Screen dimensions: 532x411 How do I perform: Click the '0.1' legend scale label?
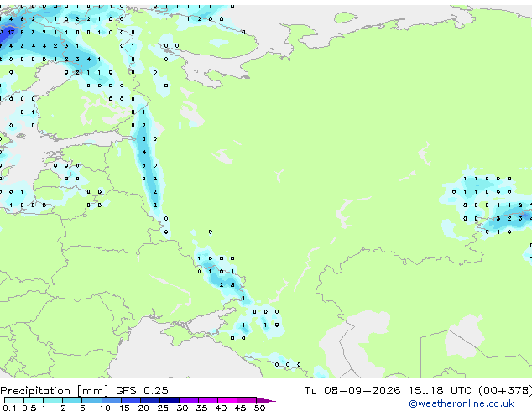9,408
